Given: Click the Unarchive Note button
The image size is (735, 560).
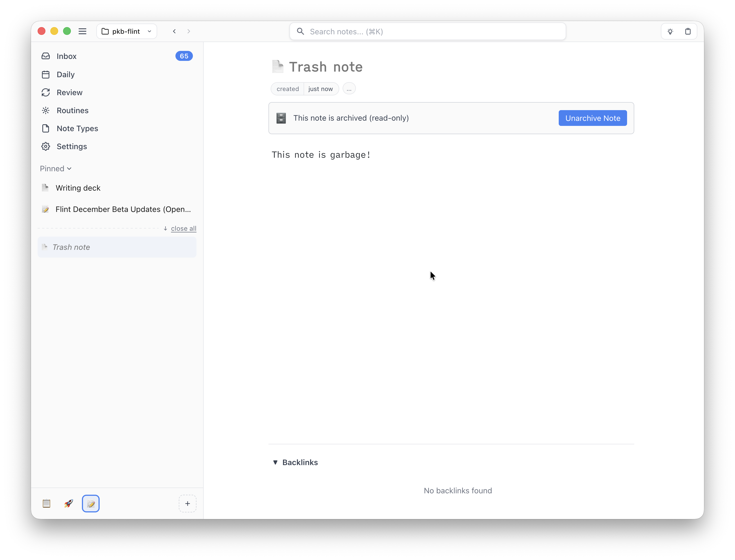Looking at the screenshot, I should (592, 118).
